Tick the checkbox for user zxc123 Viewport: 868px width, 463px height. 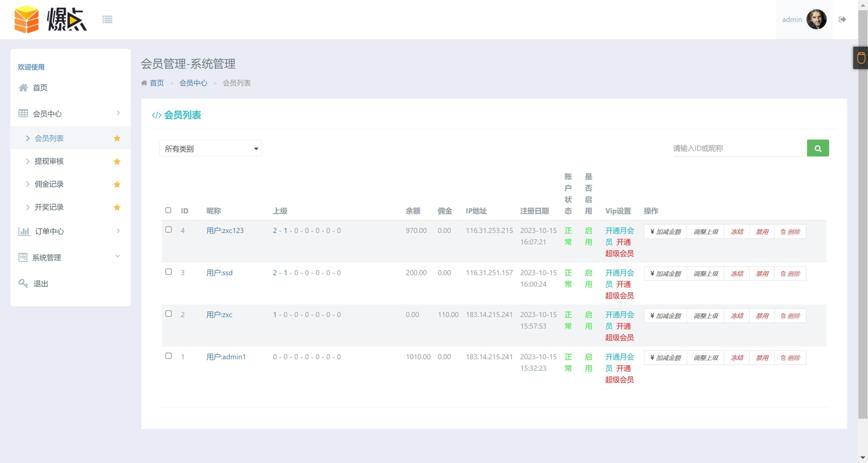[x=169, y=229]
